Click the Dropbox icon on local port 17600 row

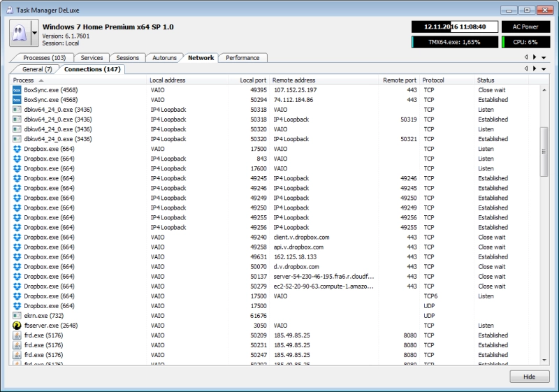click(x=17, y=168)
